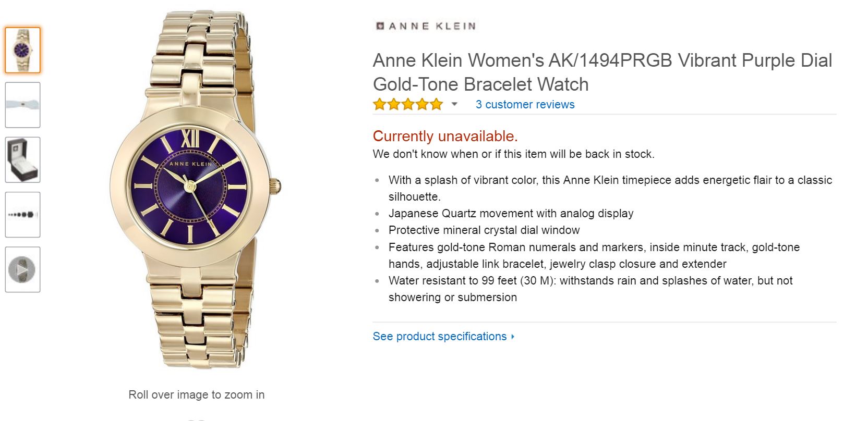This screenshot has width=868, height=421.
Task: Click the watch crown on the main image
Action: 275,185
